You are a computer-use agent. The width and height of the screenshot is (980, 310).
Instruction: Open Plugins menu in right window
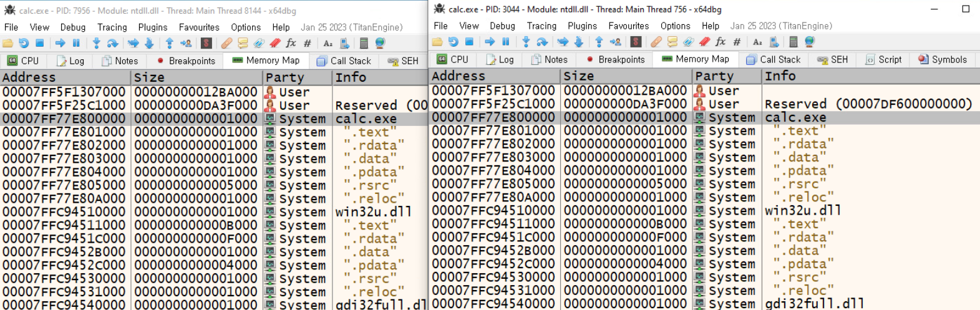[x=583, y=26]
